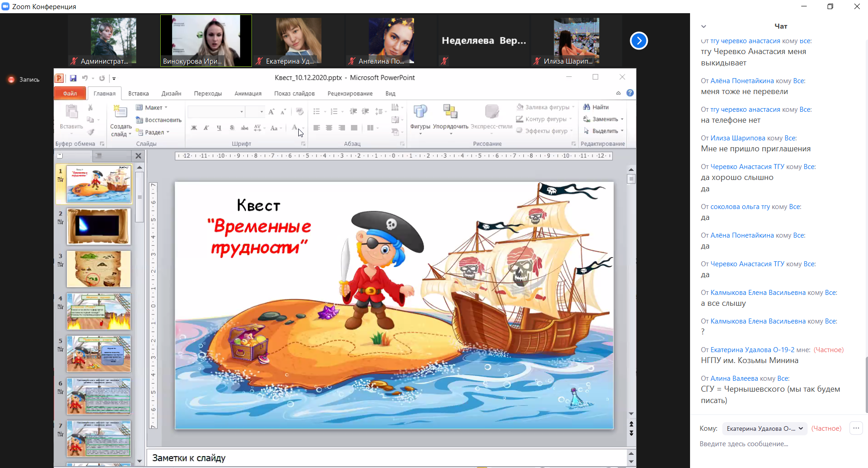Image resolution: width=868 pixels, height=468 pixels.
Task: Open the Design (Дизайн) ribbon tab
Action: click(171, 94)
